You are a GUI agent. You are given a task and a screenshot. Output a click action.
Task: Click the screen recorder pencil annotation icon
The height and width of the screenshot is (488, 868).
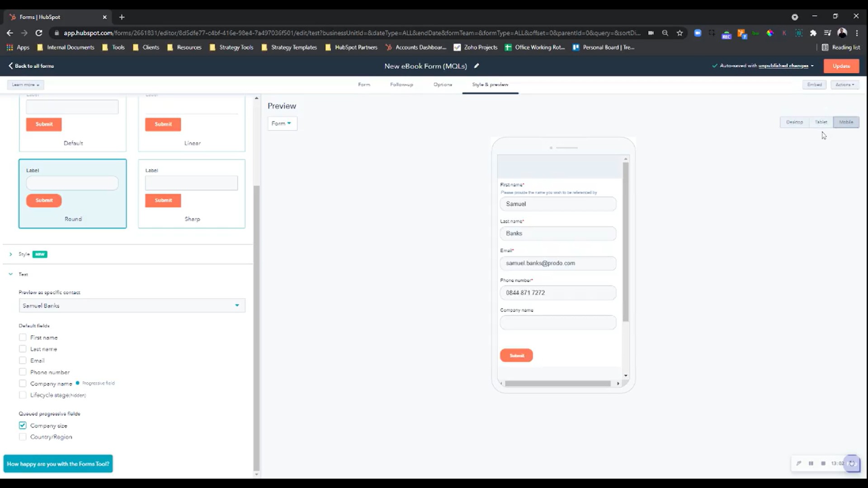[799, 463]
